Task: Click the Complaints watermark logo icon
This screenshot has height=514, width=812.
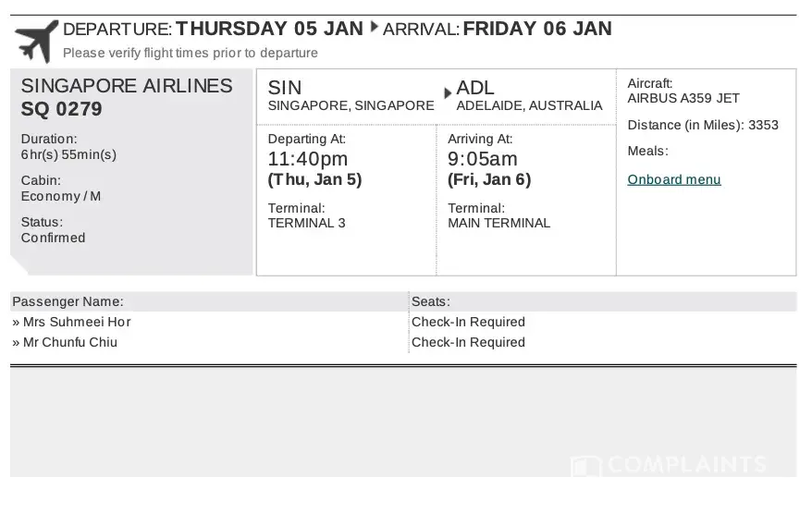Action: pyautogui.click(x=585, y=465)
